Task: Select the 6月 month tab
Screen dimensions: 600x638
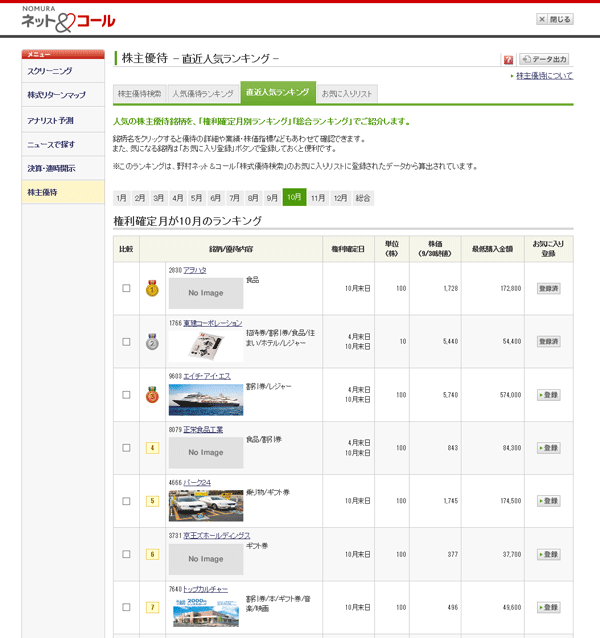Action: [216, 198]
